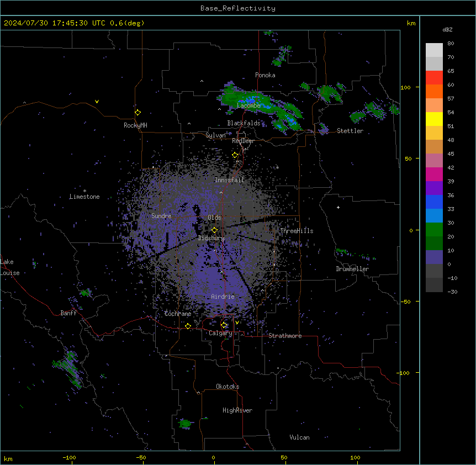Click the km unit label at top right
Image resolution: width=476 pixels, height=465 pixels.
pos(411,23)
